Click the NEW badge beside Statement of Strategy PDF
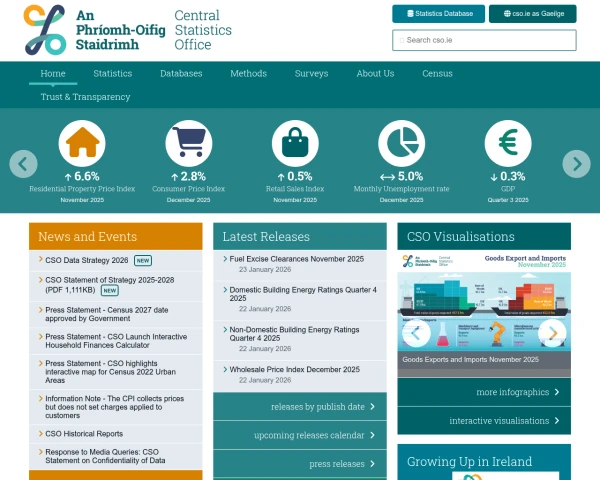The height and width of the screenshot is (480, 600). click(110, 290)
